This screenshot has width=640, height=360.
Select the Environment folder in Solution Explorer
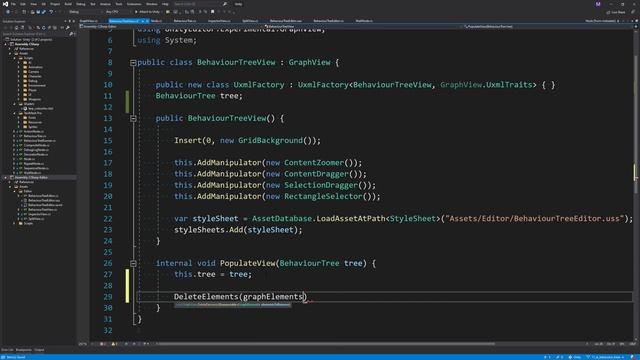tap(37, 85)
